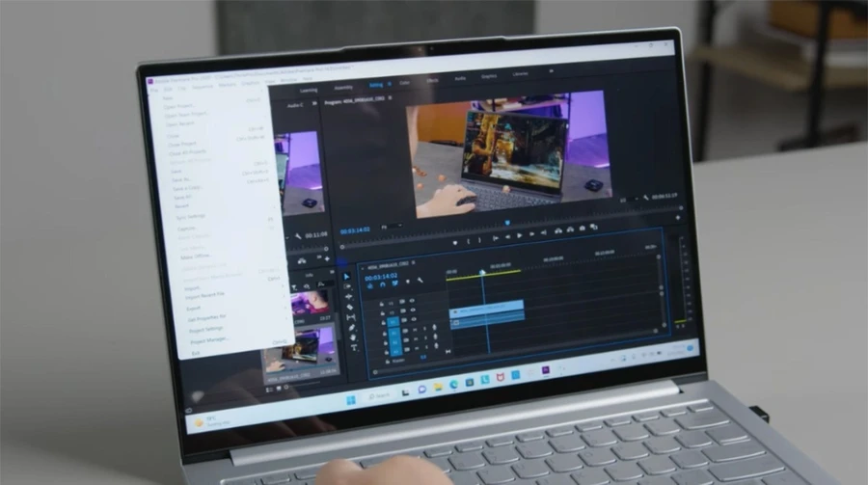Choose Project Settings in File menu

click(x=206, y=330)
